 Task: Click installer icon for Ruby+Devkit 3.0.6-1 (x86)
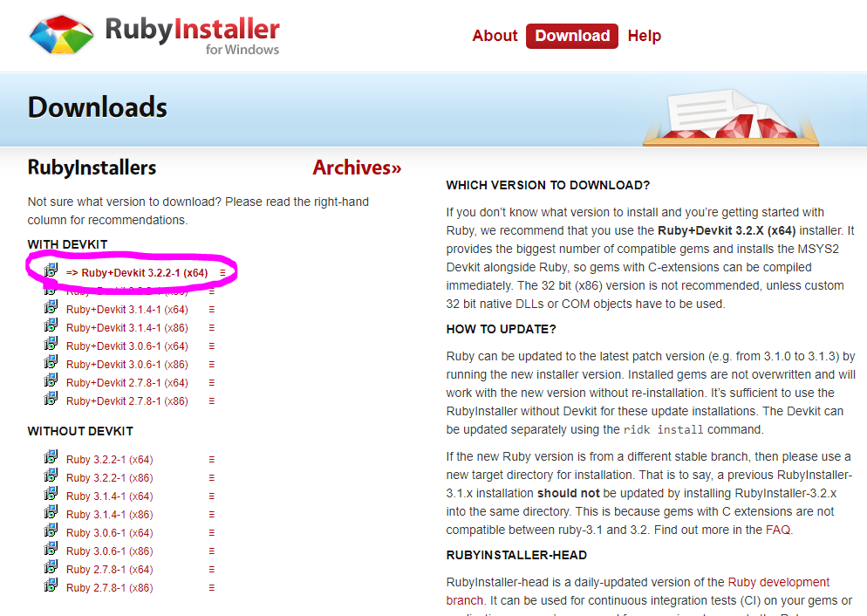[51, 361]
